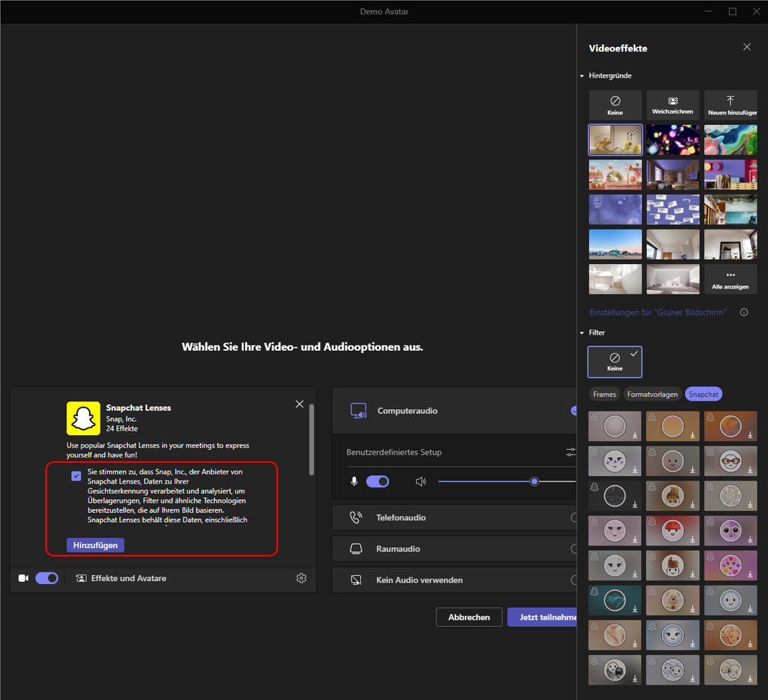Image resolution: width=768 pixels, height=700 pixels.
Task: Switch to the Formatvorlagen filter tab
Action: [x=652, y=394]
